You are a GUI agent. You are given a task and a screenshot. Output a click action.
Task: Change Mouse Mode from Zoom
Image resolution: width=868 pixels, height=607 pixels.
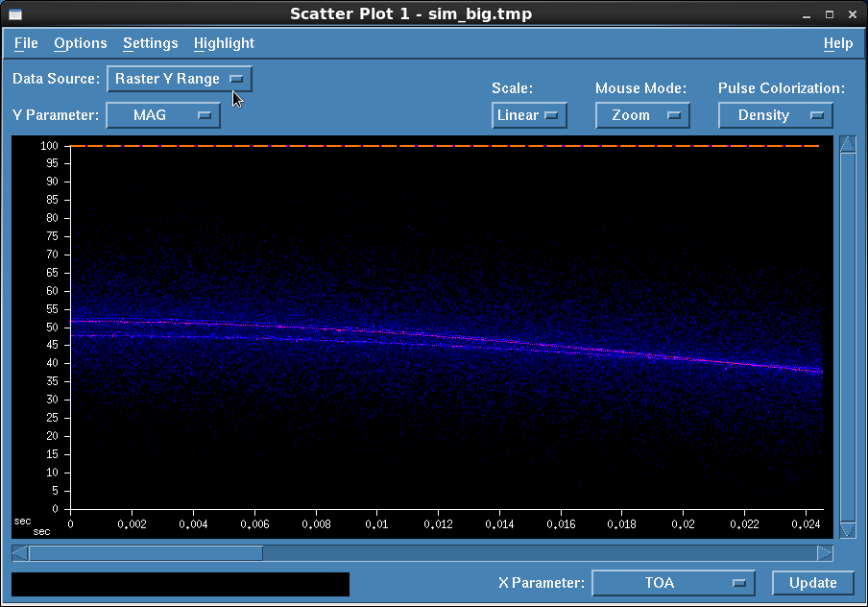click(x=642, y=115)
